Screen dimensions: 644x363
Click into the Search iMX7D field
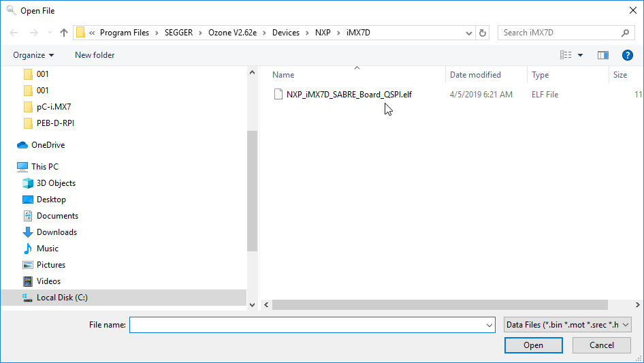(x=560, y=33)
